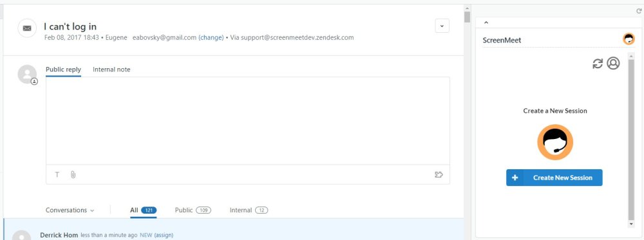Open the apps puzzle-piece icon in reply box
Screen dimensions: 644x240
click(439, 175)
